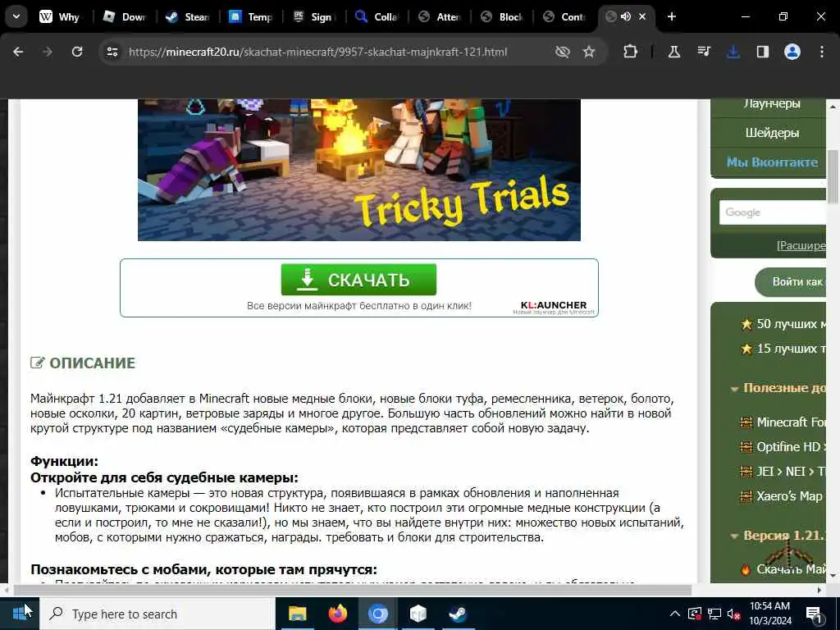Reload the current page
The width and height of the screenshot is (840, 630).
(x=77, y=52)
